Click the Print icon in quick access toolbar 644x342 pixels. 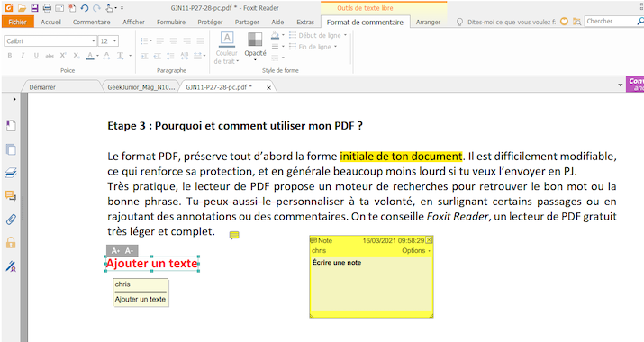point(47,8)
